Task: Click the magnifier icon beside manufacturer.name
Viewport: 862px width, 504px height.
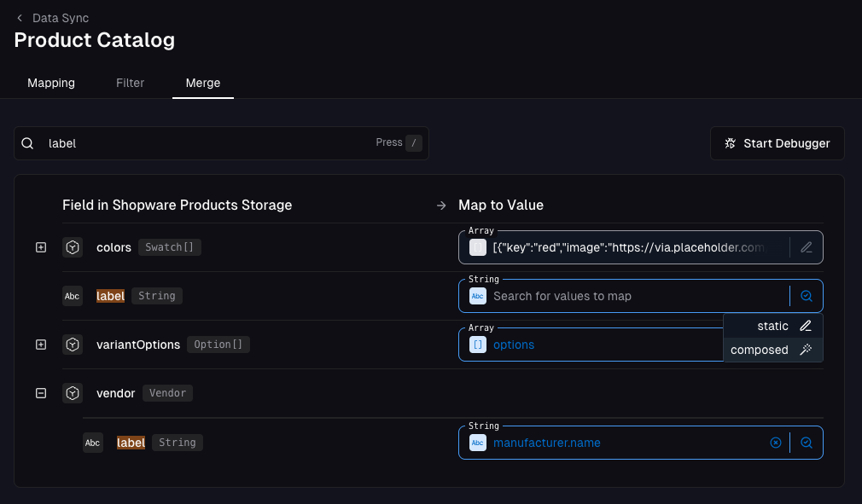Action: 806,442
